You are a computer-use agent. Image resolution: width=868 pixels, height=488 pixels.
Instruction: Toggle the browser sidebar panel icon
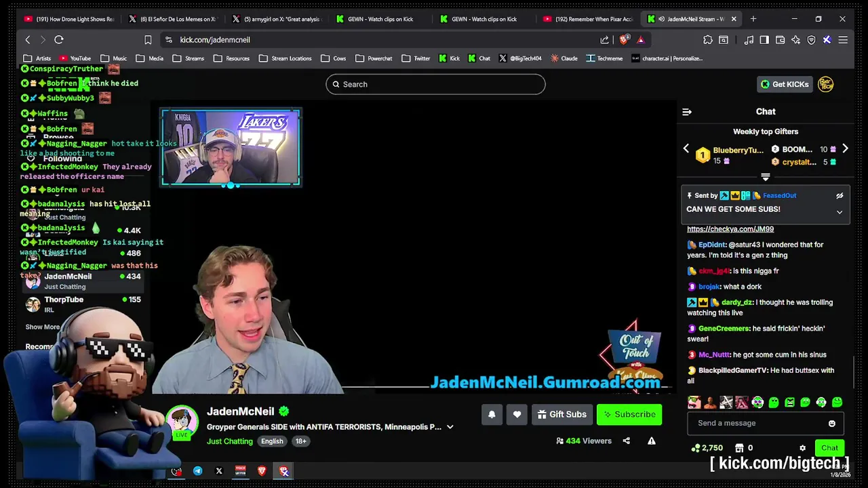pos(764,40)
